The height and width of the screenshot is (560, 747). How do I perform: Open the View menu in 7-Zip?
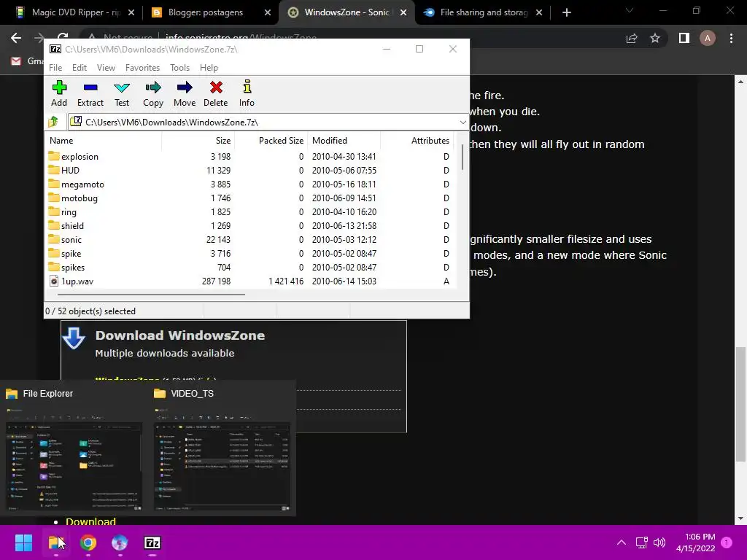click(x=106, y=68)
